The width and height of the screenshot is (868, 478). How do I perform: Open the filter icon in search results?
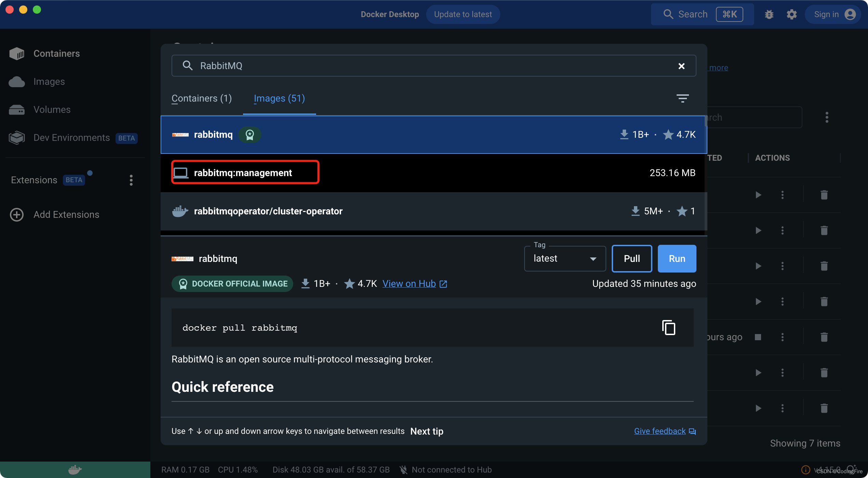682,98
